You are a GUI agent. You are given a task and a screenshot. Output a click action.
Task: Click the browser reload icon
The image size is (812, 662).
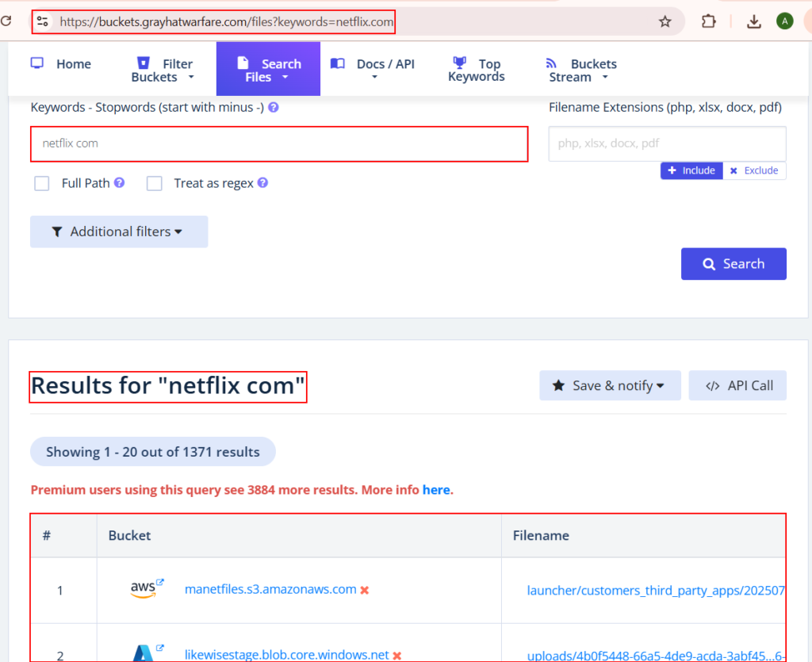click(6, 21)
